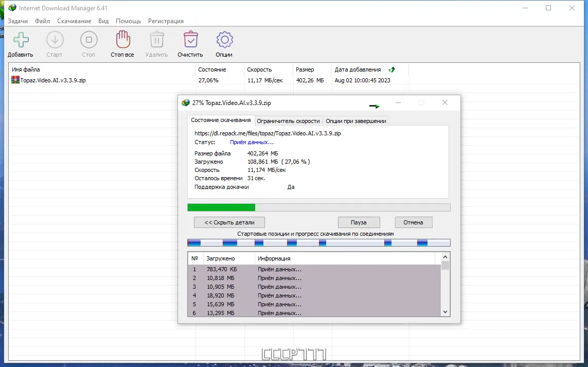Click the connections list scroll down arrow
588x367 pixels.
[445, 312]
